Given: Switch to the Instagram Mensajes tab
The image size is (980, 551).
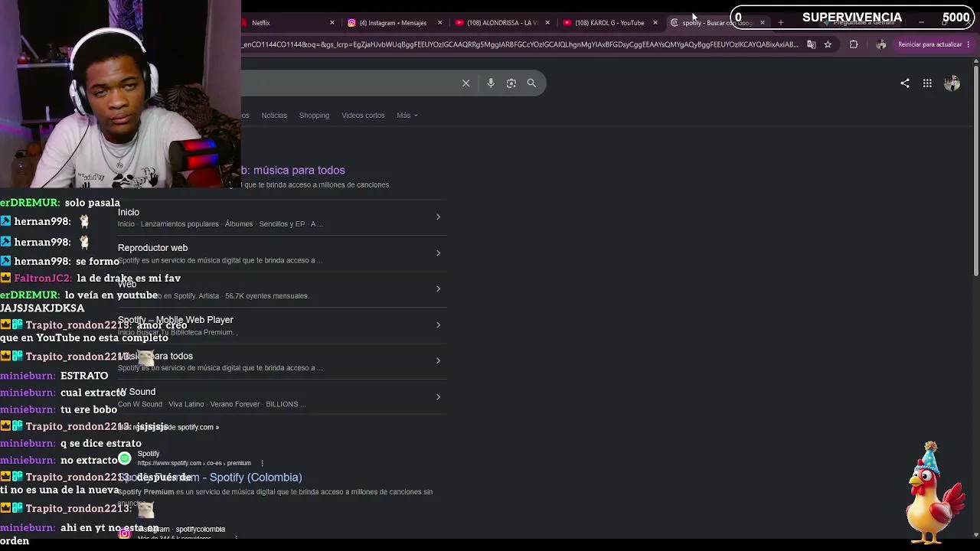Looking at the screenshot, I should click(x=393, y=23).
